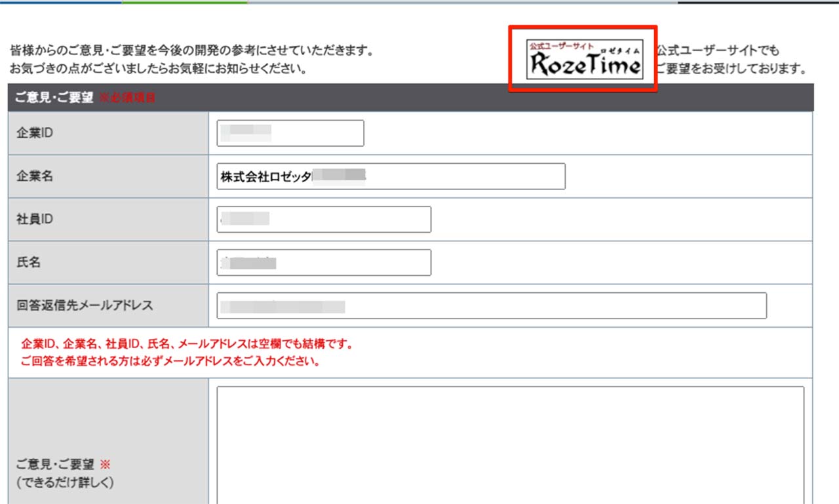The image size is (839, 504).
Task: Focus the 企業名 text box
Action: point(391,176)
